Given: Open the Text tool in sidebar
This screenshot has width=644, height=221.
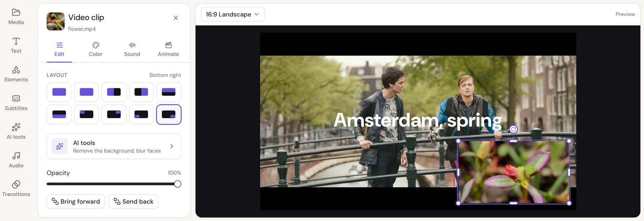Looking at the screenshot, I should click(16, 45).
